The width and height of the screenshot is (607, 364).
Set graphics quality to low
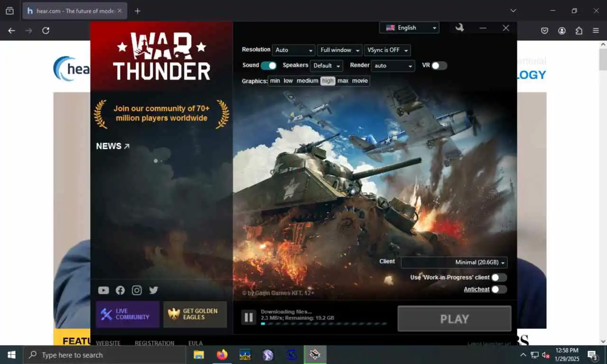pyautogui.click(x=288, y=81)
